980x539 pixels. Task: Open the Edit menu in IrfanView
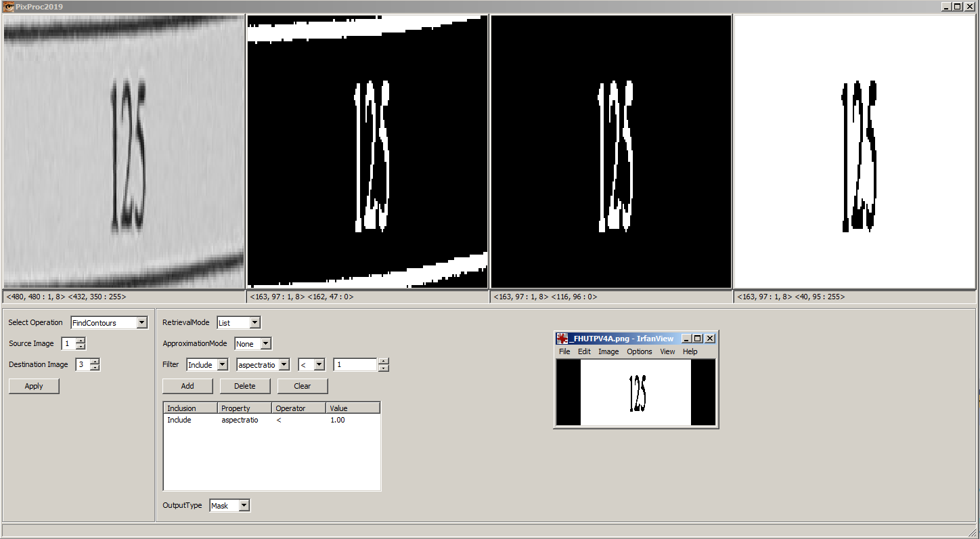tap(584, 351)
